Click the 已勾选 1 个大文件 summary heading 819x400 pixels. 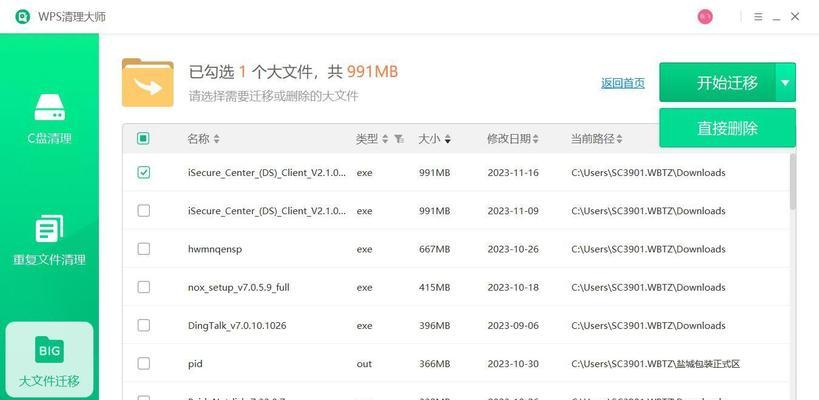[294, 72]
